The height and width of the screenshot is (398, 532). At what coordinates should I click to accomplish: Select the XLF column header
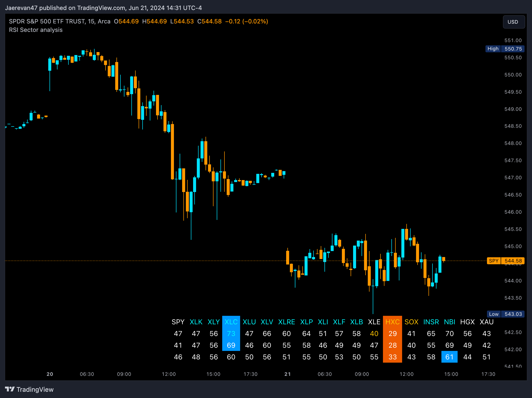[x=339, y=322]
